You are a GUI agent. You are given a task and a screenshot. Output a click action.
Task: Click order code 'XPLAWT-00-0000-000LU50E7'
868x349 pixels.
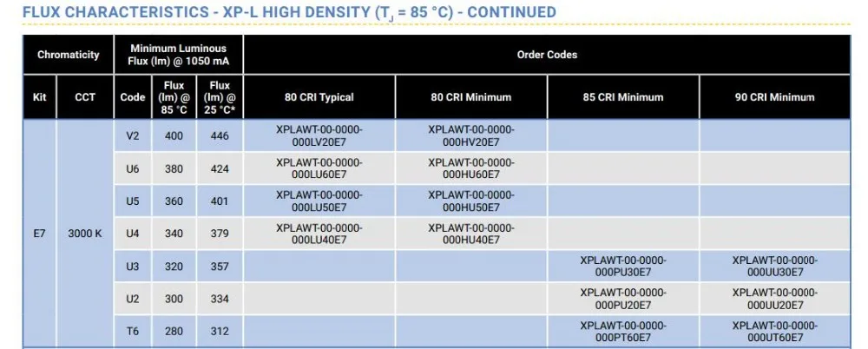[x=319, y=201]
